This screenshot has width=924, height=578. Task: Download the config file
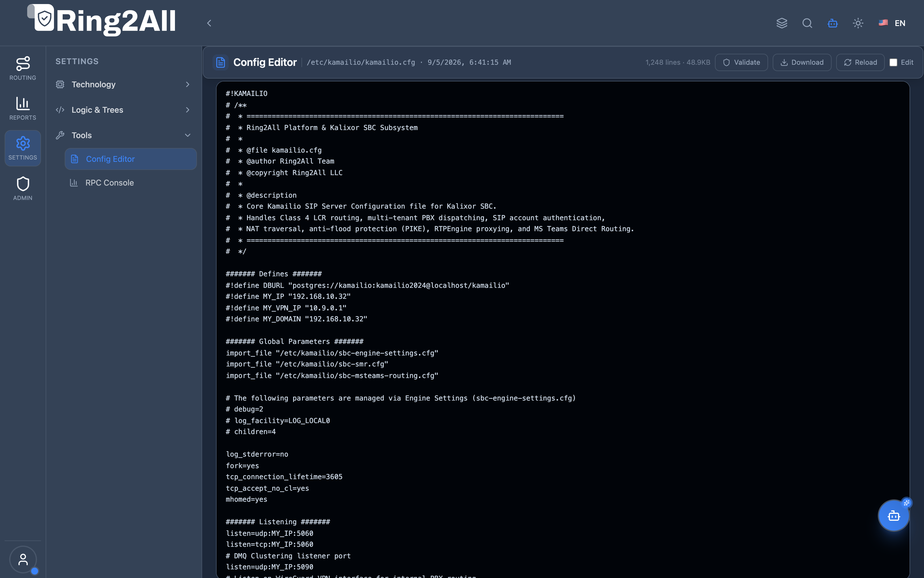point(802,62)
